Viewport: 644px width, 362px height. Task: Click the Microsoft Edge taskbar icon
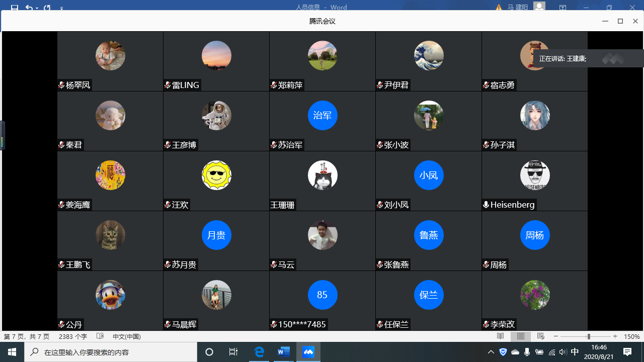tap(259, 352)
